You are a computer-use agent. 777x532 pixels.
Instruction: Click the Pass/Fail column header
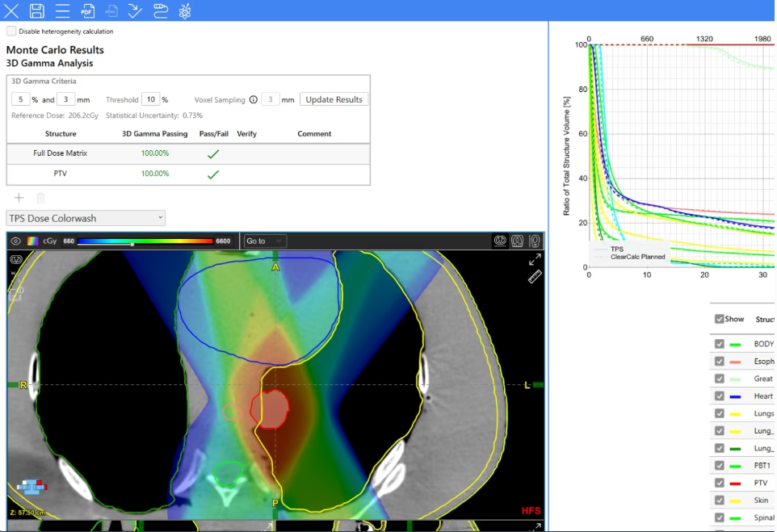coord(213,134)
